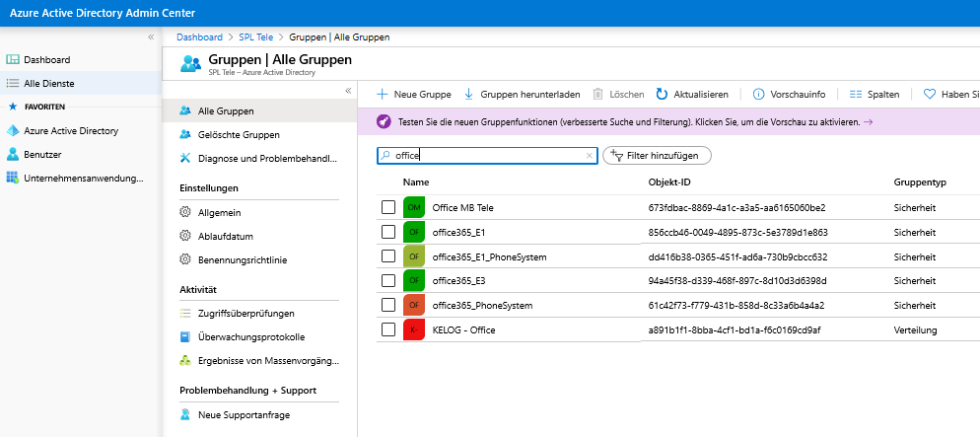Click the Überwachungsprotokolle log icon

click(x=185, y=337)
